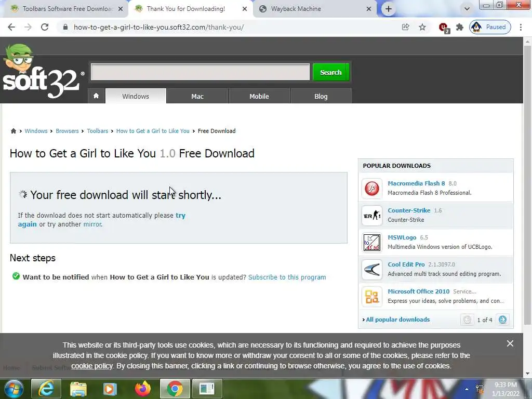This screenshot has width=532, height=399.
Task: Click the Chrome taskbar icon
Action: [175, 389]
